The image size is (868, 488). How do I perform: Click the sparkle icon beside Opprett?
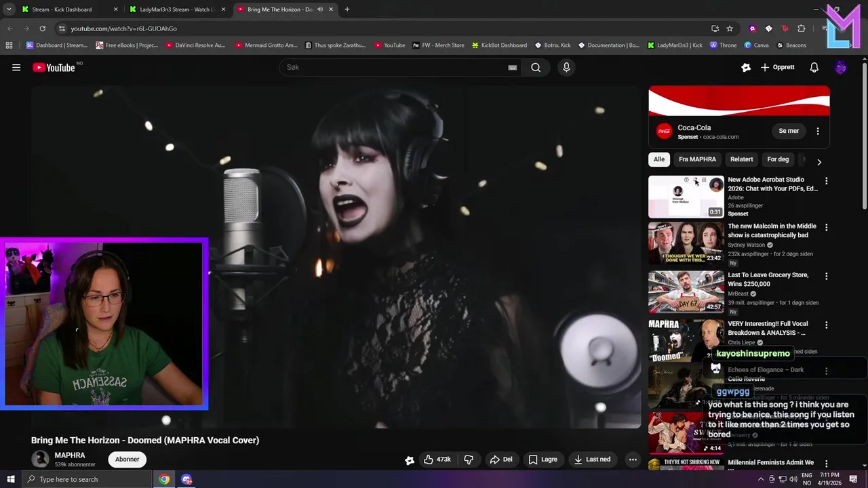click(746, 67)
